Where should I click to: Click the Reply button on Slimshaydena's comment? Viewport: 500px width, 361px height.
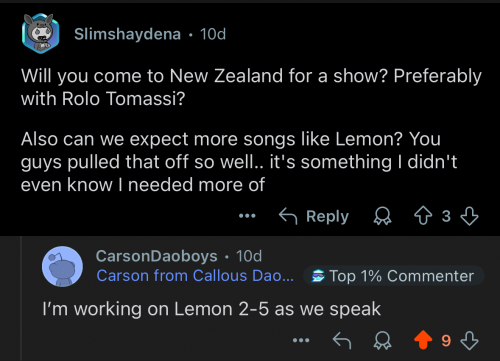pyautogui.click(x=314, y=216)
